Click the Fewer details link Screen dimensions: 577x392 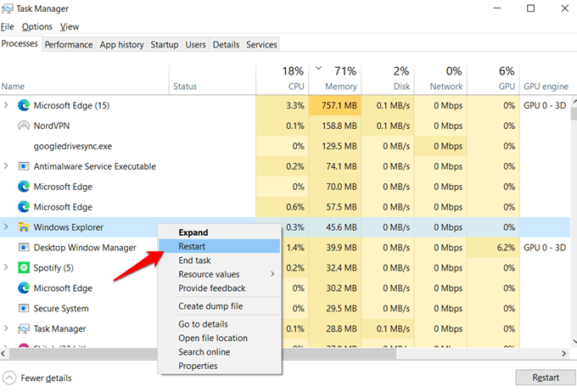(46, 378)
